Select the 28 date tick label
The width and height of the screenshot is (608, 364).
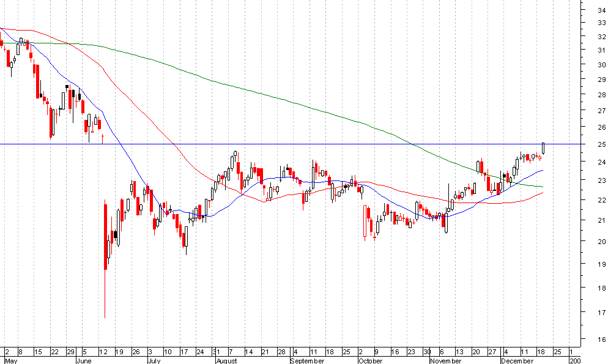pos(281,352)
